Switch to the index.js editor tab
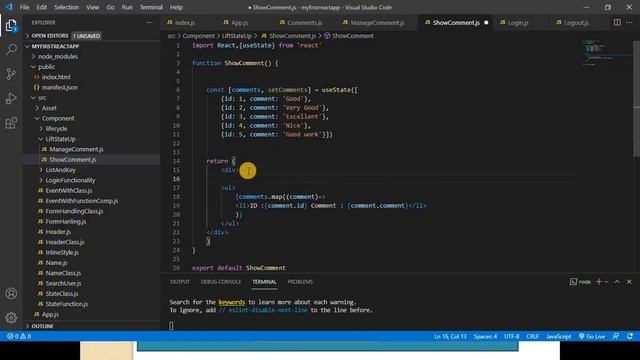 [x=185, y=23]
